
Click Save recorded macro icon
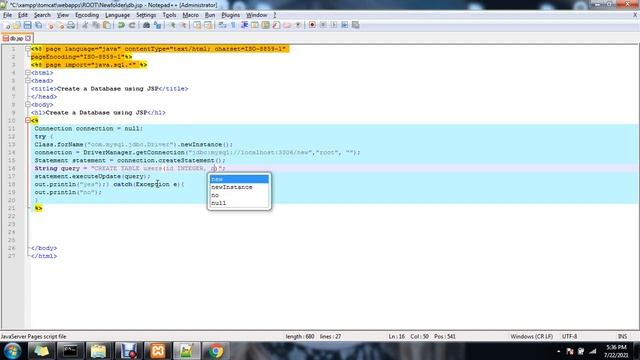(356, 25)
